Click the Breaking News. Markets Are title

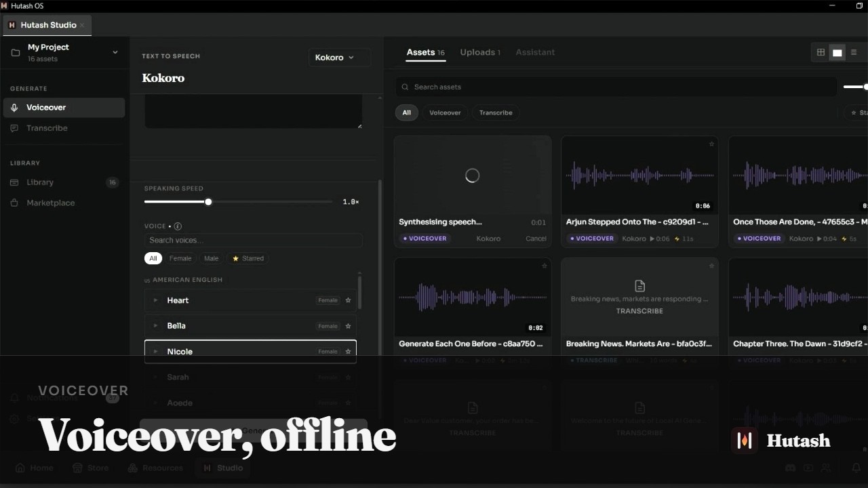click(639, 344)
